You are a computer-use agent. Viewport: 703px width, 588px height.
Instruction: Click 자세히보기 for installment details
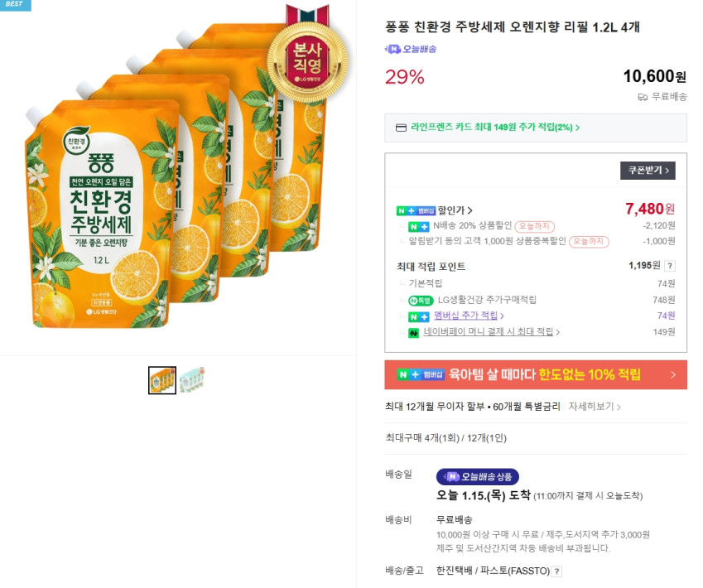point(595,407)
